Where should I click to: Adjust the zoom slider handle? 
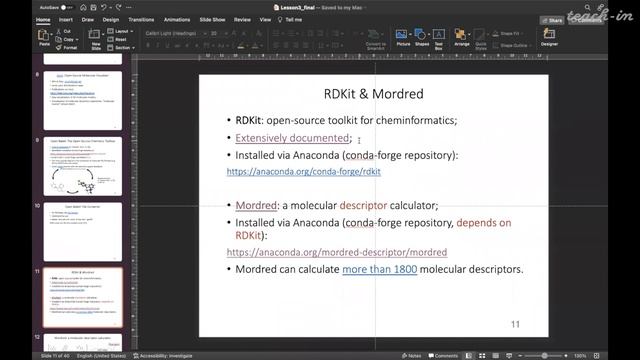tap(544, 356)
